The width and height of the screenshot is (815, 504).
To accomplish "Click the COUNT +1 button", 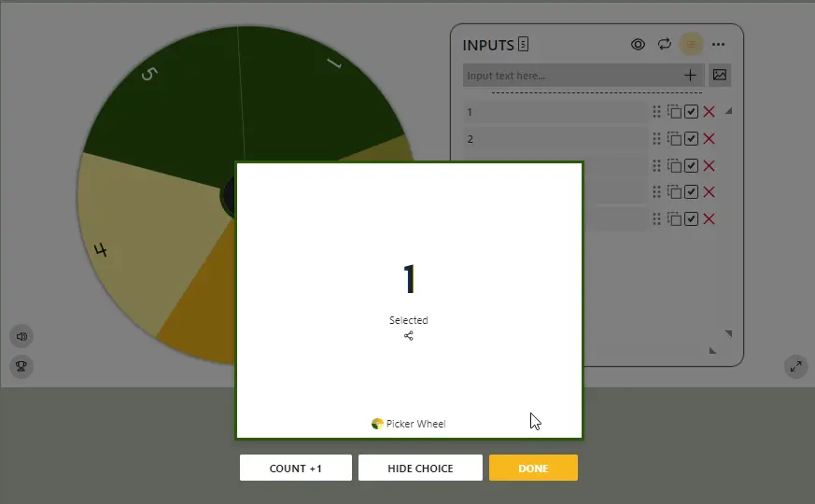I will coord(296,468).
